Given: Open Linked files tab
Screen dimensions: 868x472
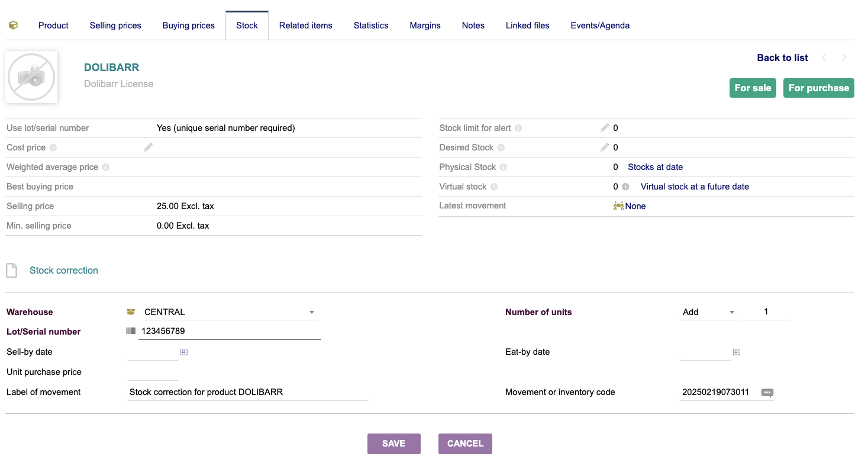Looking at the screenshot, I should pos(528,25).
